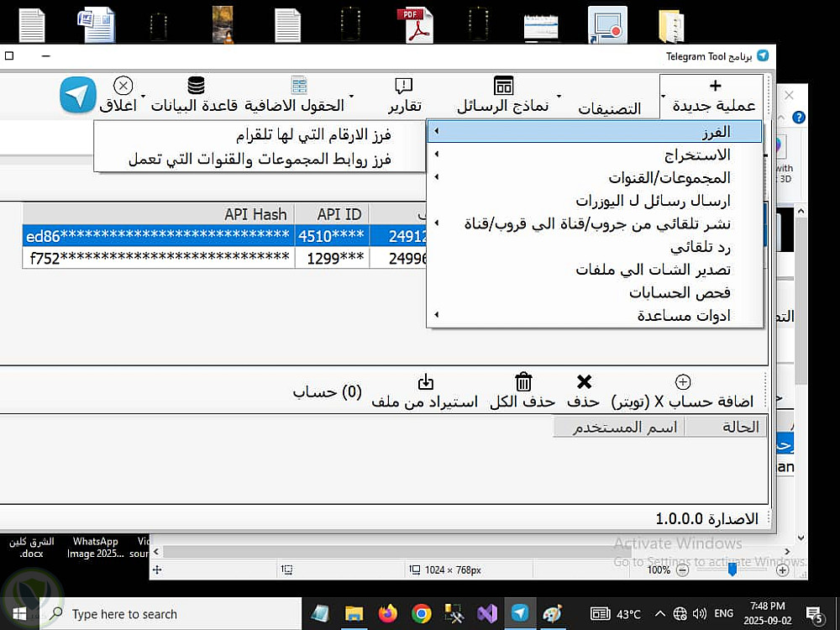Click the zoom in plus button
Screen dimensions: 840x630
782,570
